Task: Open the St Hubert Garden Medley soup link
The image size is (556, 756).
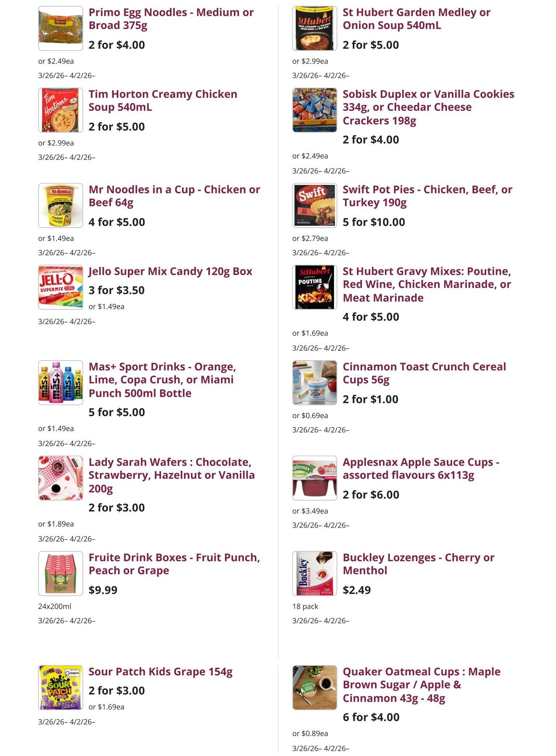Action: (x=416, y=19)
